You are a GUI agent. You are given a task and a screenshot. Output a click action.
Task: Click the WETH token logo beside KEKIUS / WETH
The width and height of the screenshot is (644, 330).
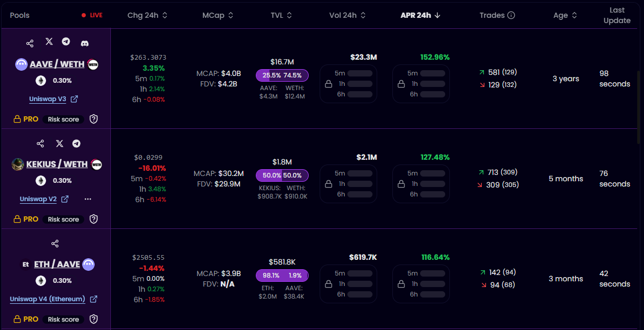click(96, 164)
